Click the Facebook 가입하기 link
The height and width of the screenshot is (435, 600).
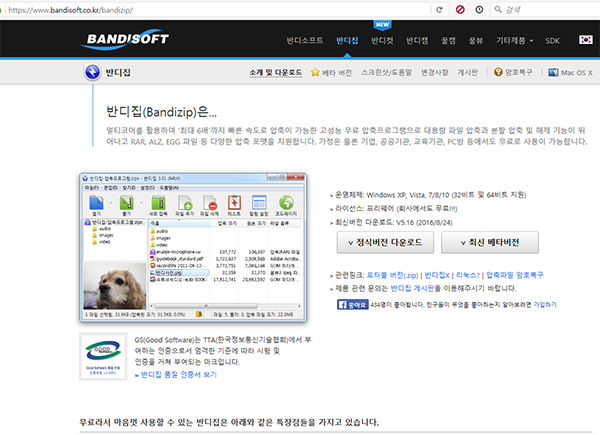[x=545, y=305]
